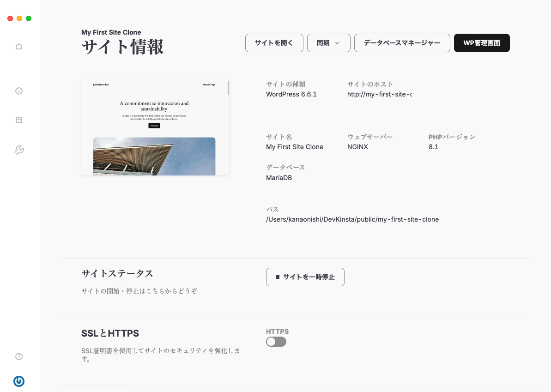The height and width of the screenshot is (392, 551).
Task: Click the help question mark icon
Action: click(x=18, y=356)
